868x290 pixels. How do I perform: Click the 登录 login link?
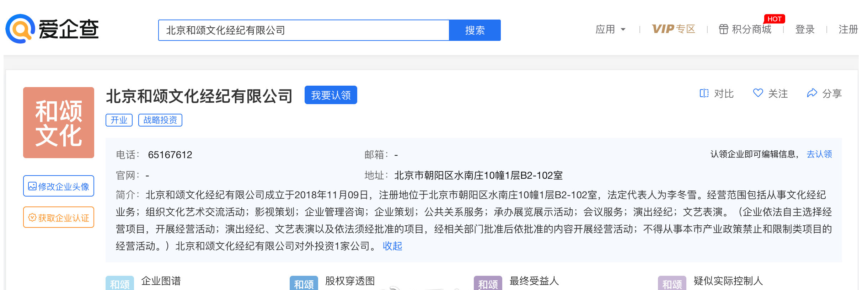pyautogui.click(x=805, y=29)
